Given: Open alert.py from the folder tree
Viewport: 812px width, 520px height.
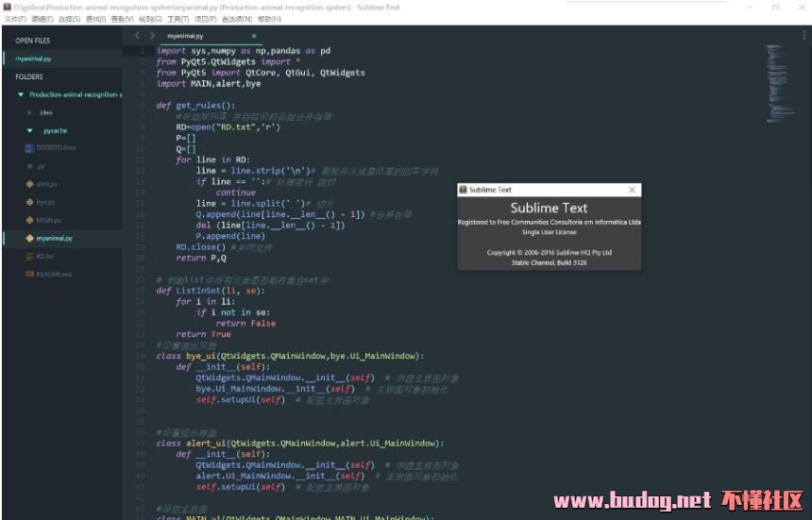Looking at the screenshot, I should point(47,184).
